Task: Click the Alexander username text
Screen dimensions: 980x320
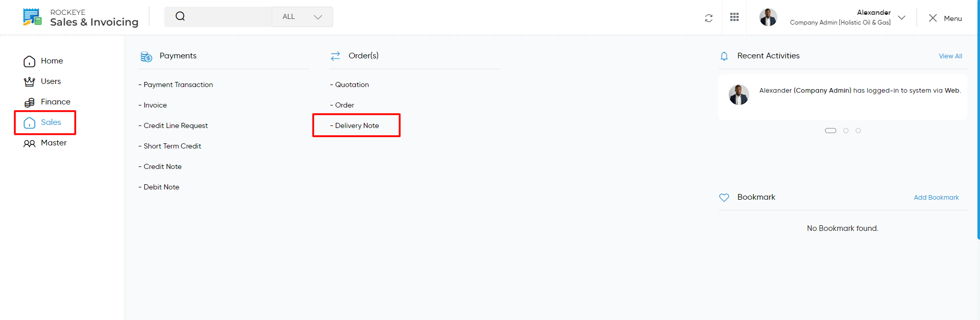Action: 874,12
